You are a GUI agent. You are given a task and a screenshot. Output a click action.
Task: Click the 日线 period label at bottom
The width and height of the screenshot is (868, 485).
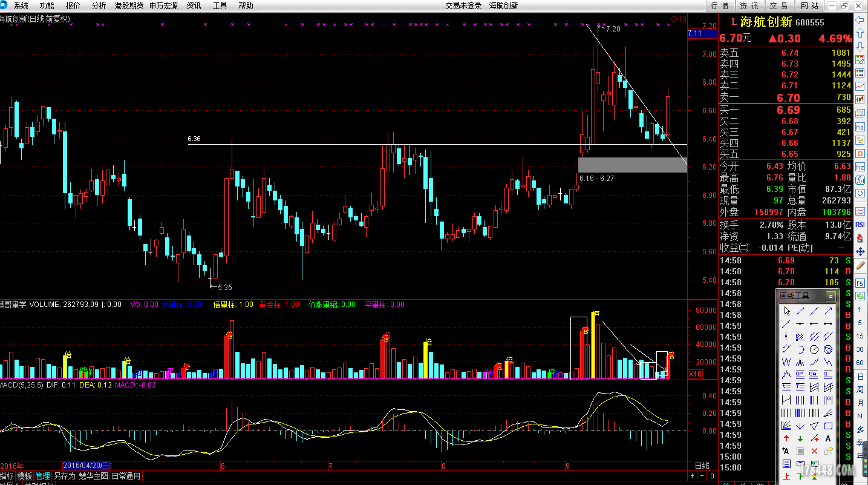pos(702,466)
